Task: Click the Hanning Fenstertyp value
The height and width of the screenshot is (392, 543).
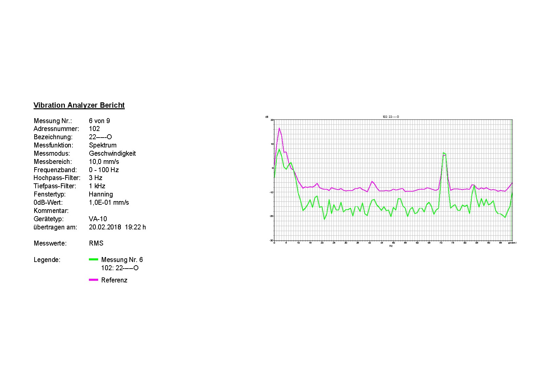Action: coord(101,194)
